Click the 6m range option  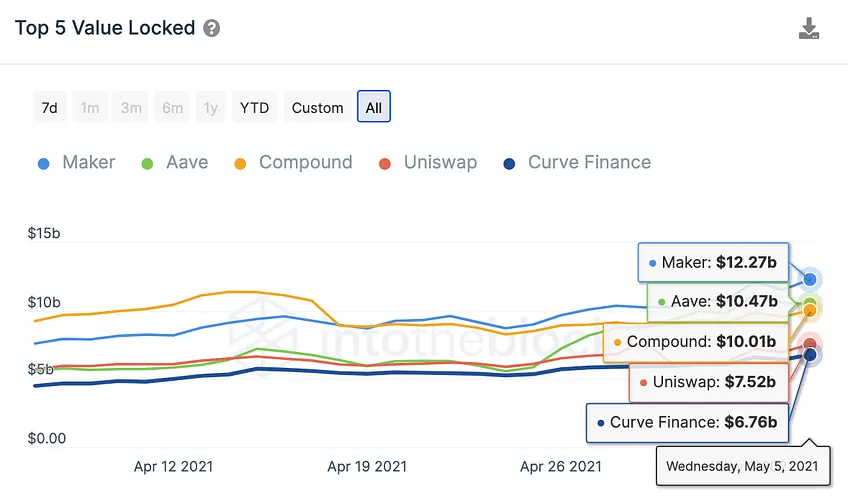coord(173,107)
